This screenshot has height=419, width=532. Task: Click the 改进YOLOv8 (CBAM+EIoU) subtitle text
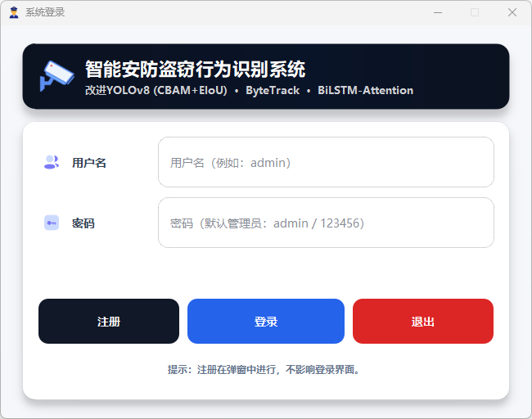coord(156,91)
